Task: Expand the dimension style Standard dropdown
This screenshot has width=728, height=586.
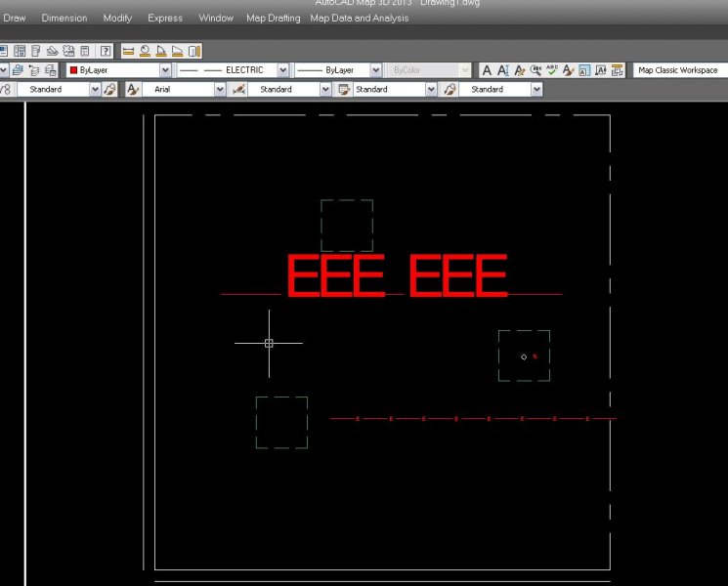Action: (325, 89)
